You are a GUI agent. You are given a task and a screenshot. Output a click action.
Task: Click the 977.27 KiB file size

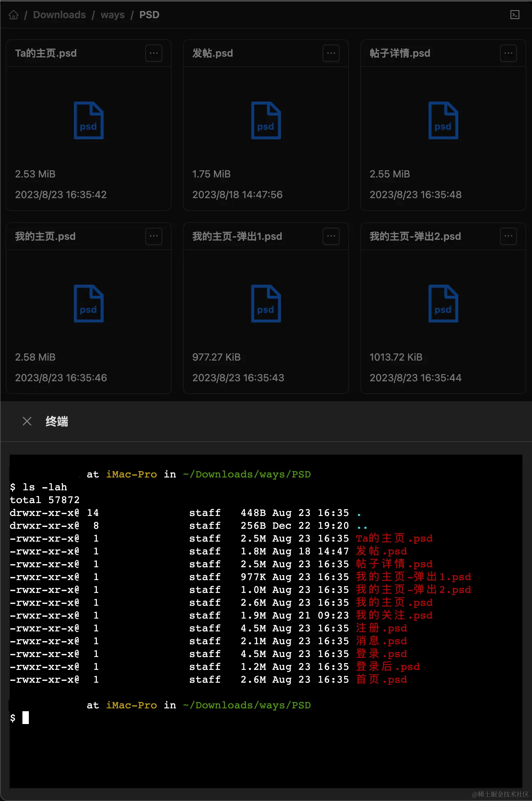pos(217,357)
